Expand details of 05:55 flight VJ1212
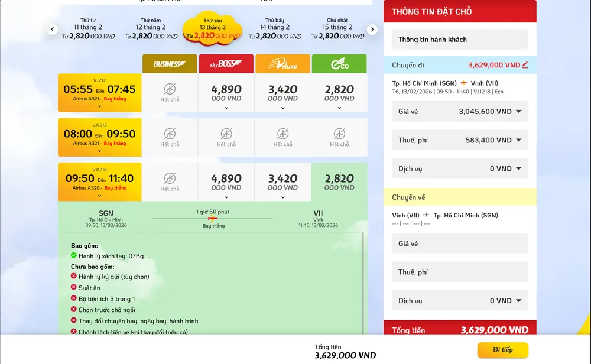 click(99, 106)
